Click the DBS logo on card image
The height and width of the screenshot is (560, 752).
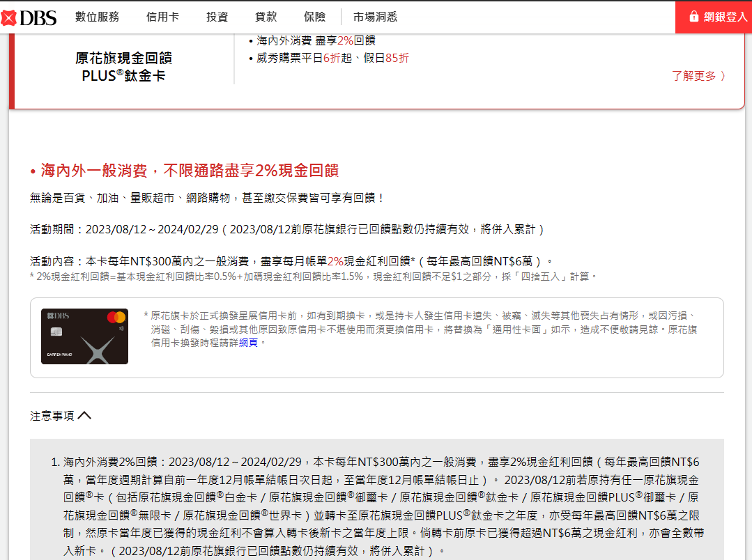click(56, 316)
